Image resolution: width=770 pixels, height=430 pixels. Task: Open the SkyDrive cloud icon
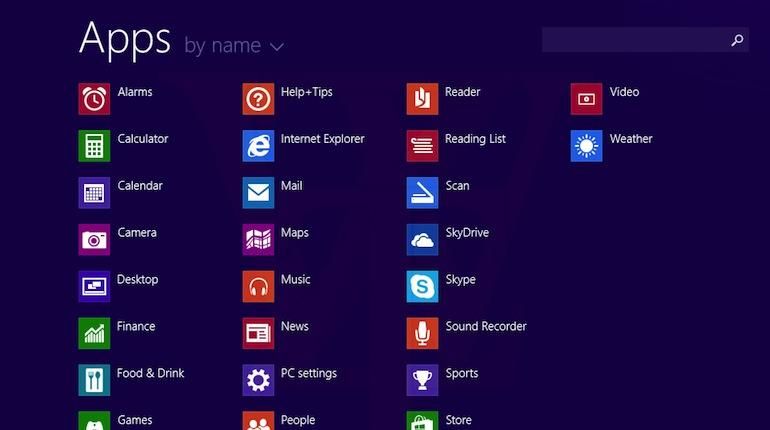pos(422,240)
